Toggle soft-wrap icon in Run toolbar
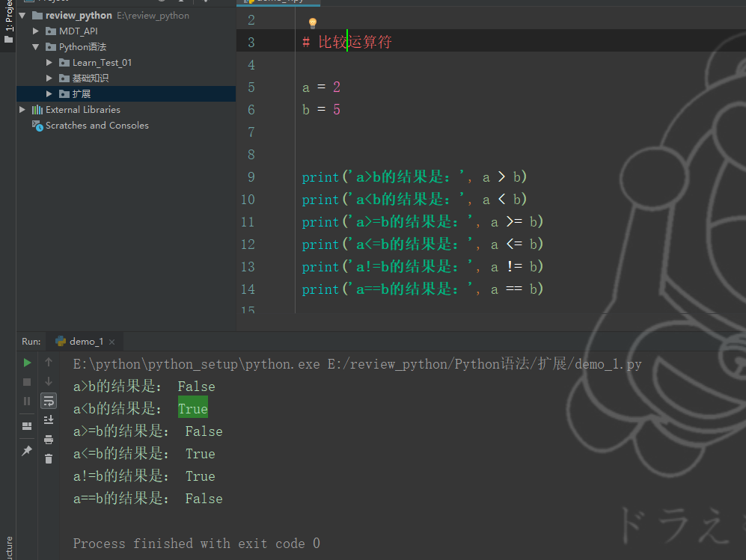Screen dimensions: 746x560 pyautogui.click(x=49, y=401)
